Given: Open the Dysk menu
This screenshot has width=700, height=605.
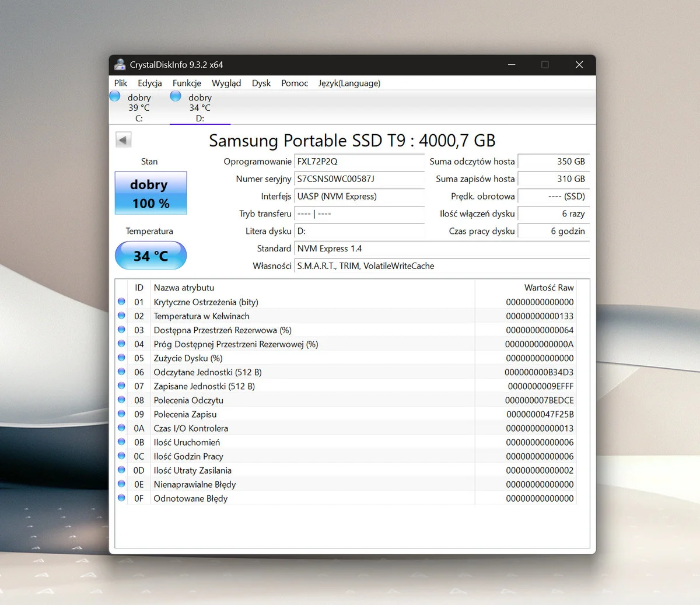Looking at the screenshot, I should 261,83.
